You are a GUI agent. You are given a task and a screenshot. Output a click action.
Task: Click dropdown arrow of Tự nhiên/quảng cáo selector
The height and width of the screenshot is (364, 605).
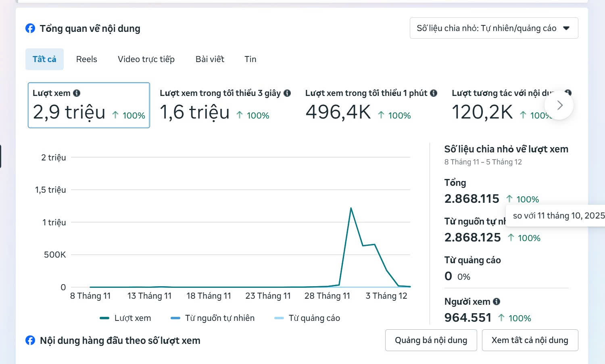point(566,28)
